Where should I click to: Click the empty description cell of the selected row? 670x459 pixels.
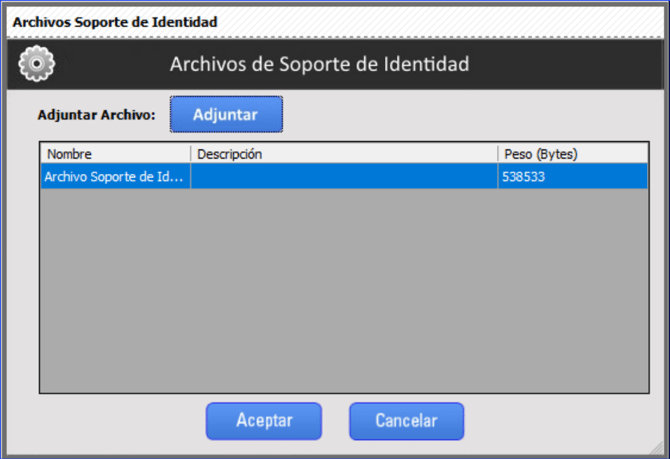coord(344,176)
